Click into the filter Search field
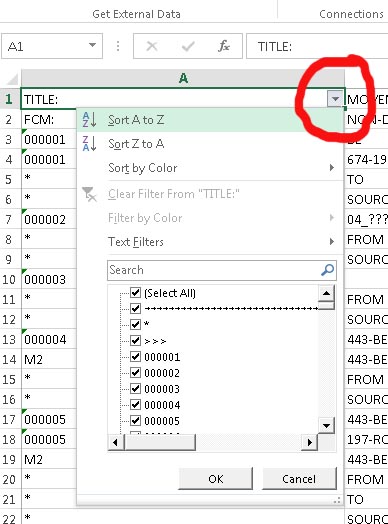Screen dimensions: 388x524 [214, 270]
